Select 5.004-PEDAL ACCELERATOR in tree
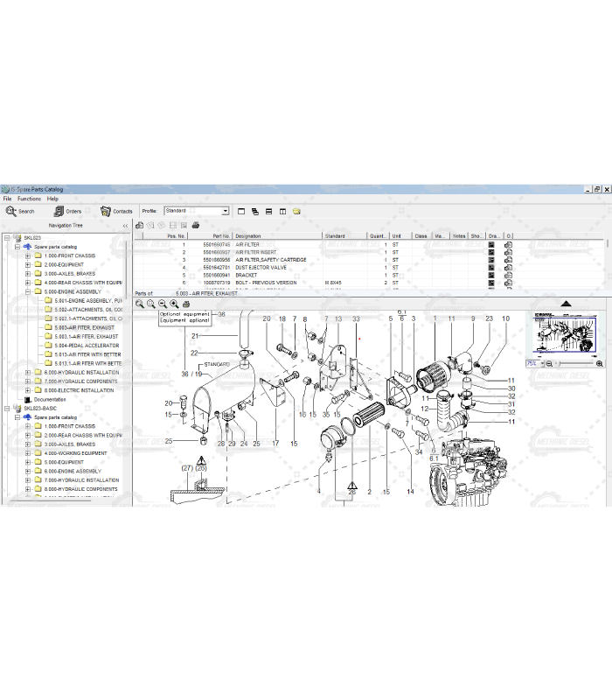The width and height of the screenshot is (612, 700). [87, 346]
